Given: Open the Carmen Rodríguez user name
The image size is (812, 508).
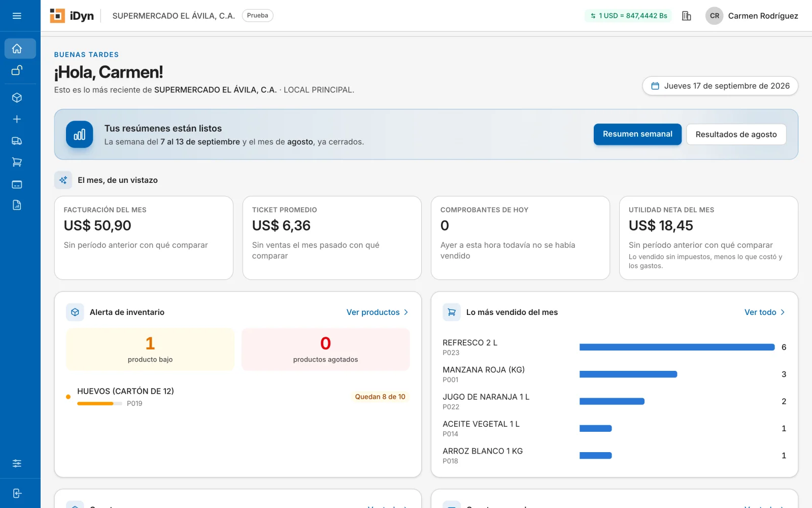Looking at the screenshot, I should tap(763, 16).
